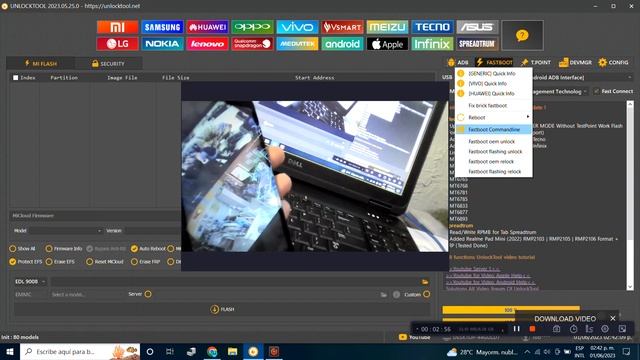Choose Fastboot oem relock menu item

[x=493, y=162]
